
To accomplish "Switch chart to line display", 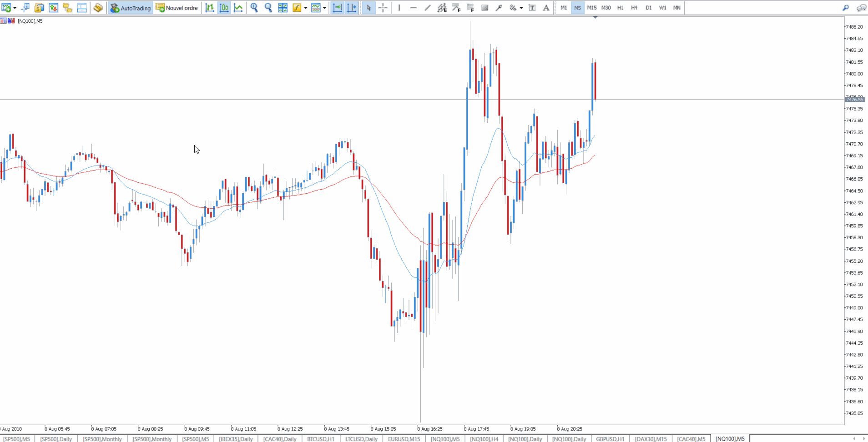I will tap(238, 8).
